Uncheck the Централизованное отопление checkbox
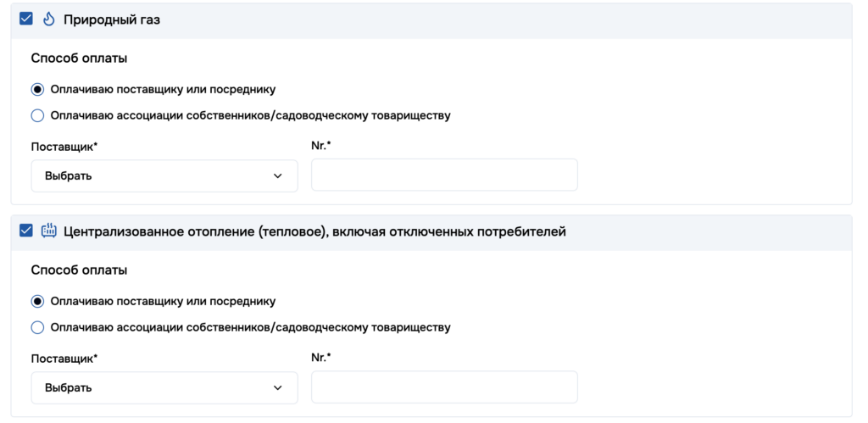Screen dimensions: 868x423 tap(25, 231)
